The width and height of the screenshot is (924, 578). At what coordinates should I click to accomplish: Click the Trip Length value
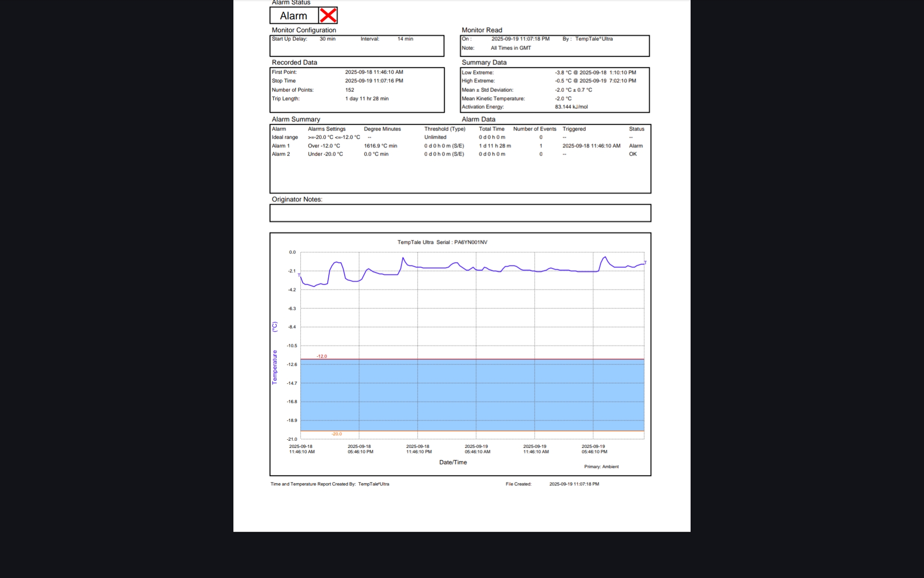tap(366, 99)
